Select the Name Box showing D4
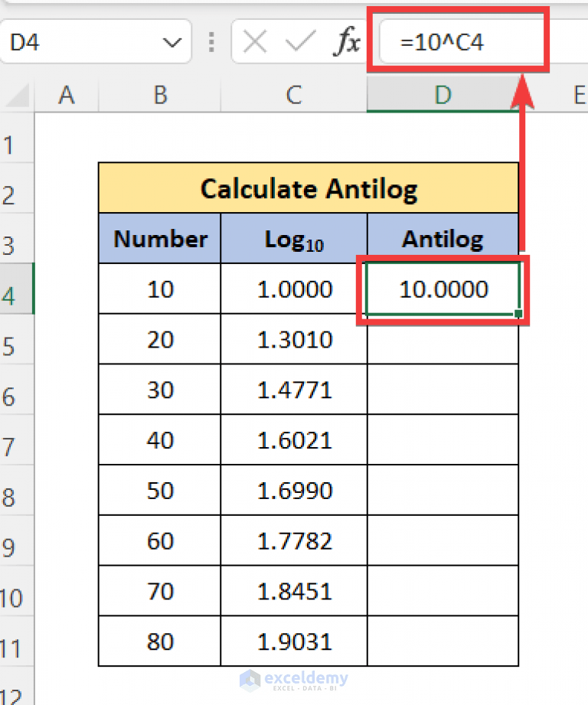The width and height of the screenshot is (588, 705). click(84, 42)
